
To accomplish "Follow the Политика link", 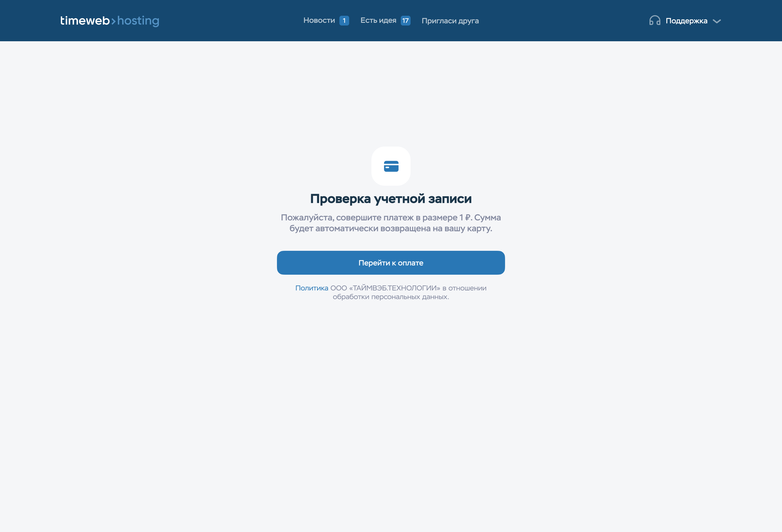I will click(x=312, y=288).
